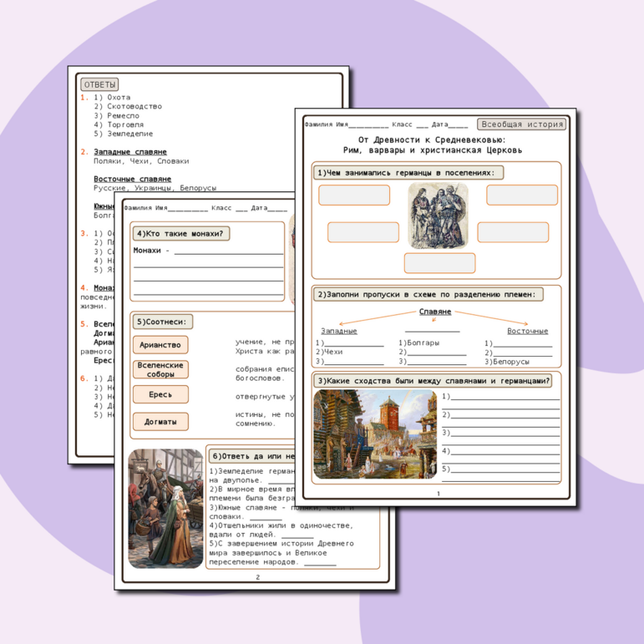
Task: Click the empty answer box at upper left of Germanic picture
Action: click(x=354, y=195)
